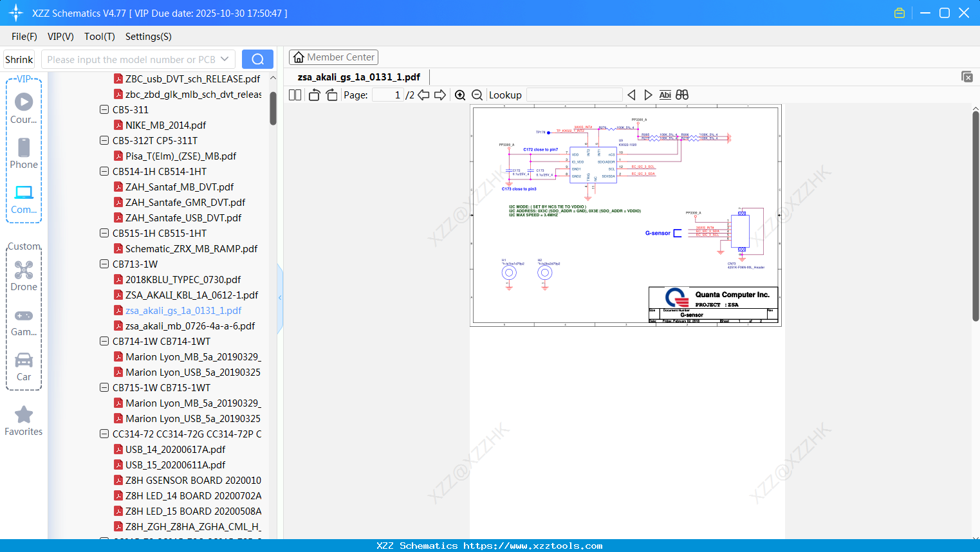Collapse the CB514-1H CB514-1HT node

[x=104, y=171]
